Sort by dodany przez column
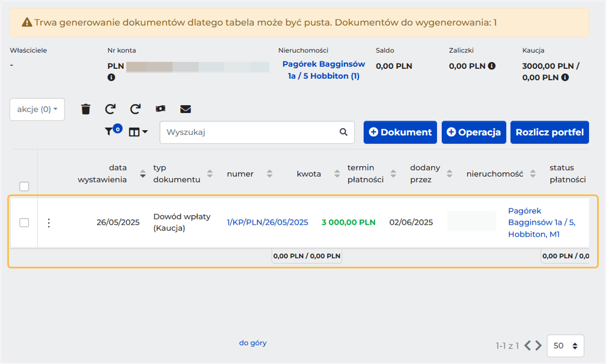Image resolution: width=606 pixels, height=364 pixels. pyautogui.click(x=449, y=174)
